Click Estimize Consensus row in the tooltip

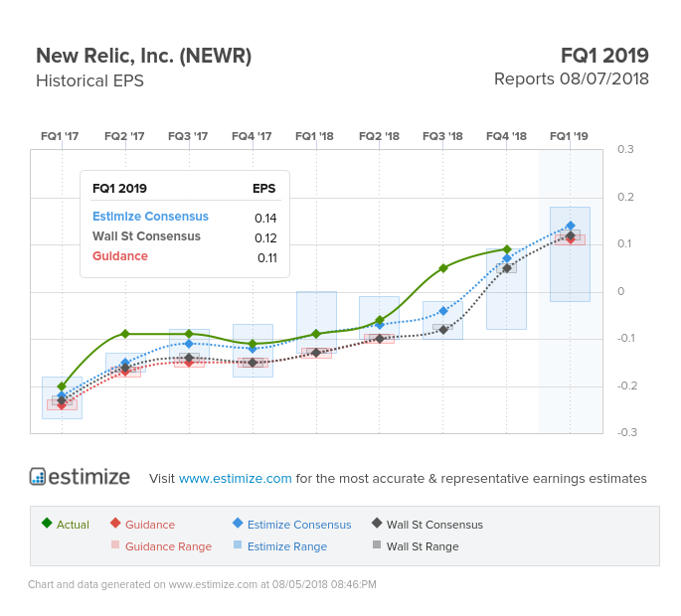pos(185,217)
